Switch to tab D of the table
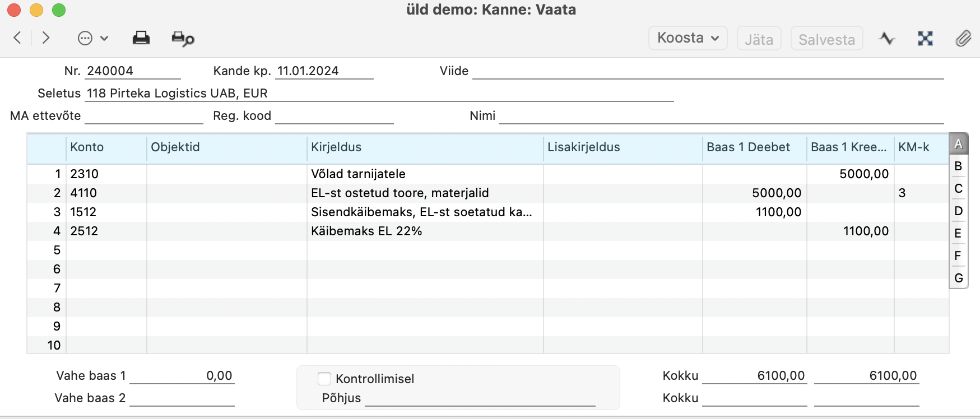 959,211
